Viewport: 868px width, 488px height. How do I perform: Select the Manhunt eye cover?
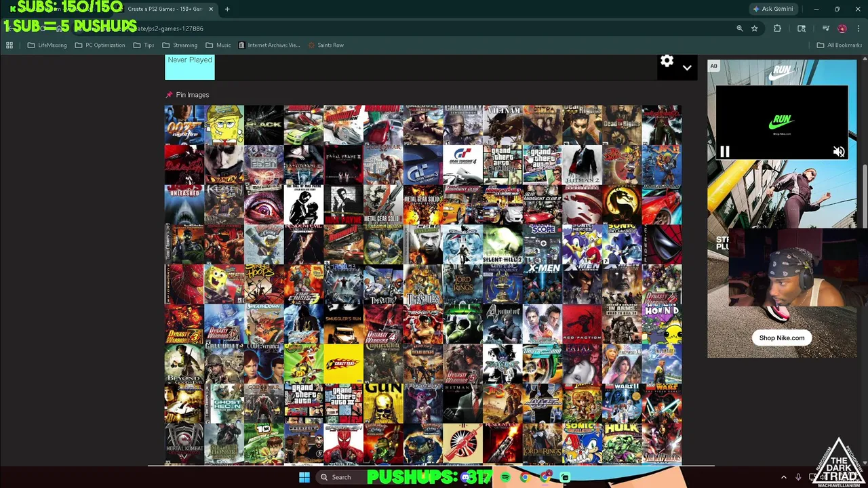264,205
